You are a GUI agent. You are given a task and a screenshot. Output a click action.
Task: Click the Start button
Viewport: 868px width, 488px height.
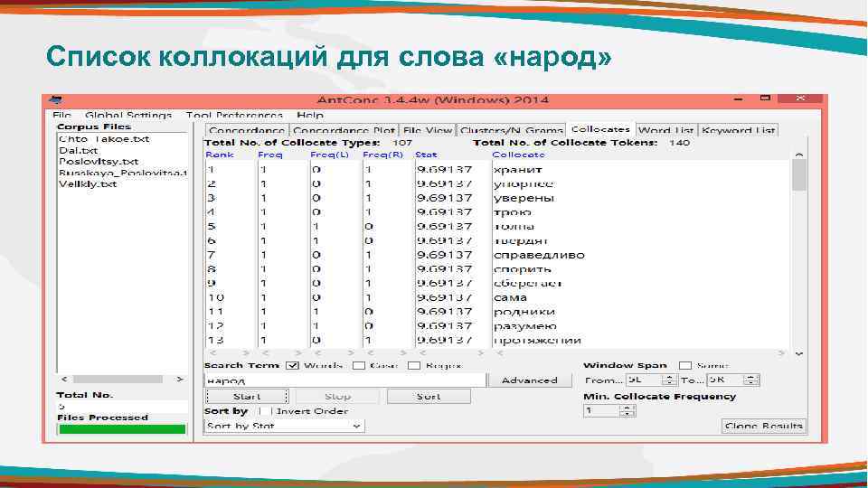click(247, 396)
